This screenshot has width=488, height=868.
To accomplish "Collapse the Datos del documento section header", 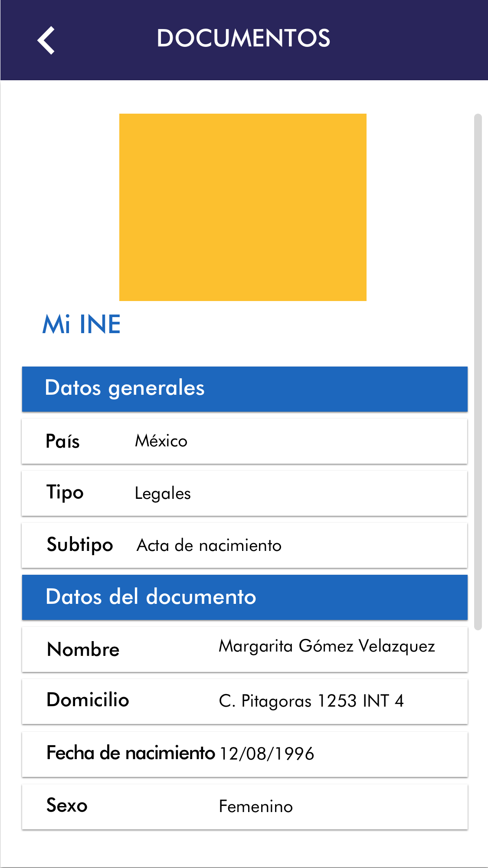I will (245, 597).
